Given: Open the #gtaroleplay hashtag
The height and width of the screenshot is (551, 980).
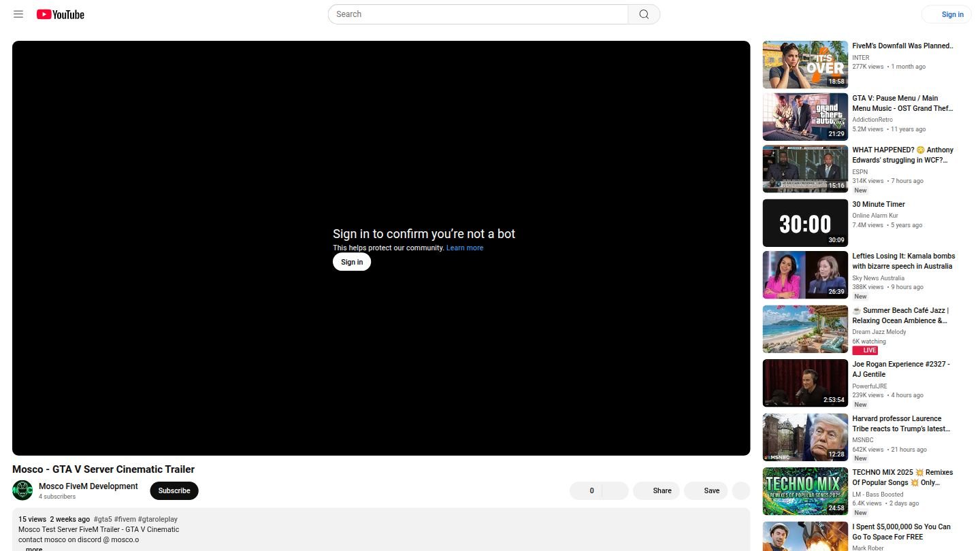Looking at the screenshot, I should tap(158, 519).
